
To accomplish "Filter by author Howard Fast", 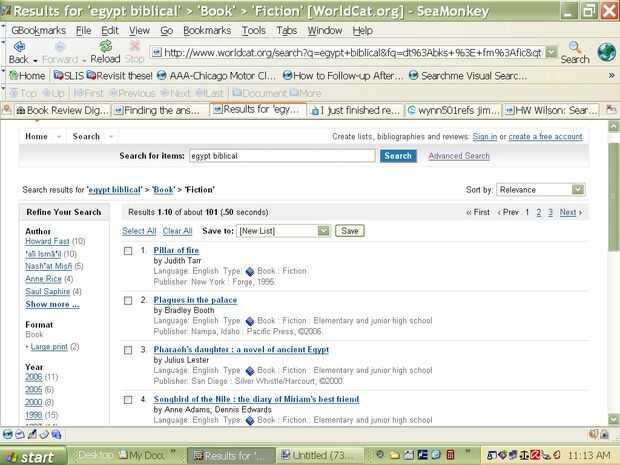I will pyautogui.click(x=47, y=241).
